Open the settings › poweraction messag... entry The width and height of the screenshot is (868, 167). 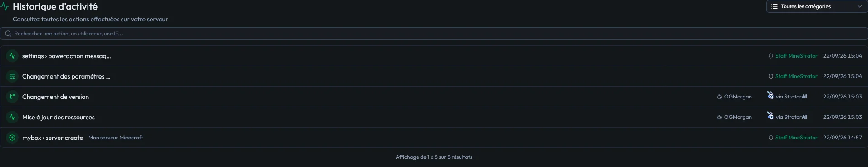(x=66, y=56)
